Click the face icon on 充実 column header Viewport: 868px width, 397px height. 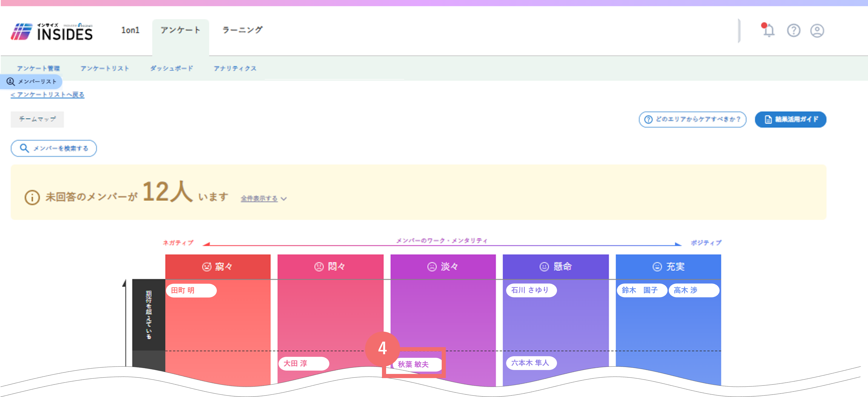coord(657,267)
